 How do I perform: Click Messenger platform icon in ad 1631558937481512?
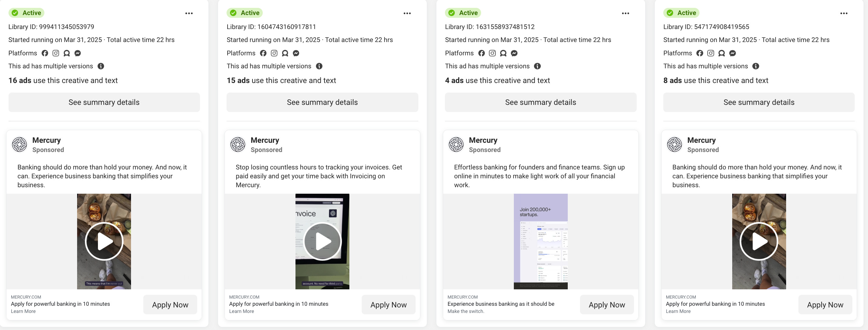514,53
